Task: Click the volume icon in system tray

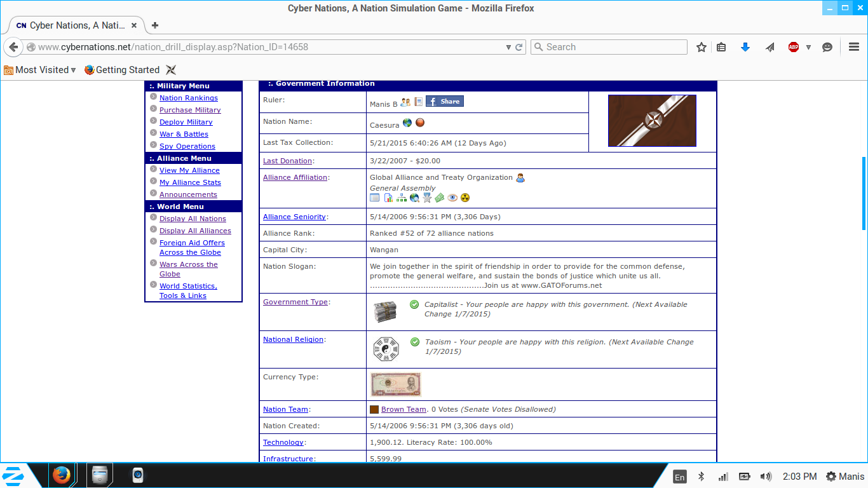Action: pyautogui.click(x=766, y=477)
